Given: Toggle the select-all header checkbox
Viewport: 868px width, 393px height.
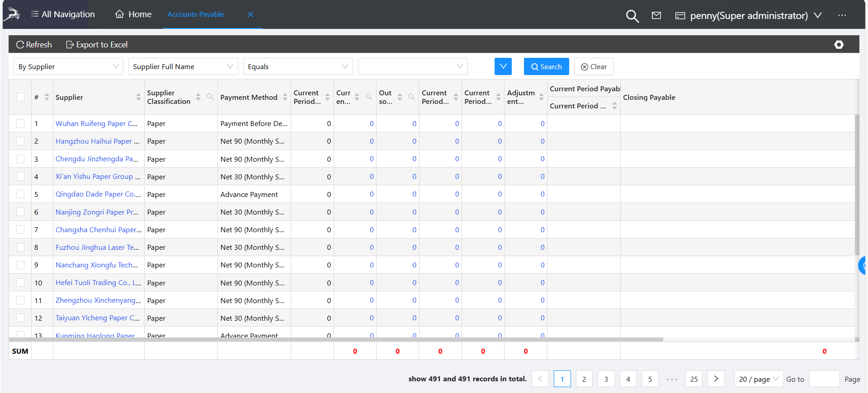Looking at the screenshot, I should (20, 97).
